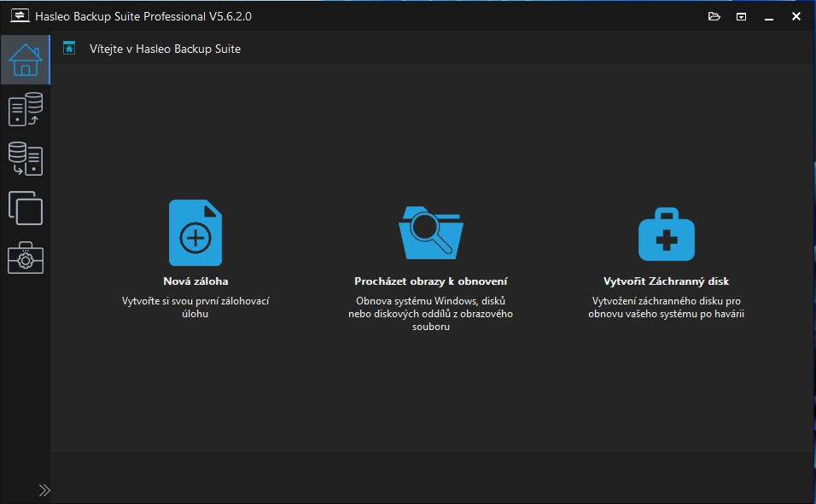The height and width of the screenshot is (504, 816).
Task: Minimize the Hasleo Backup Suite window
Action: (769, 16)
